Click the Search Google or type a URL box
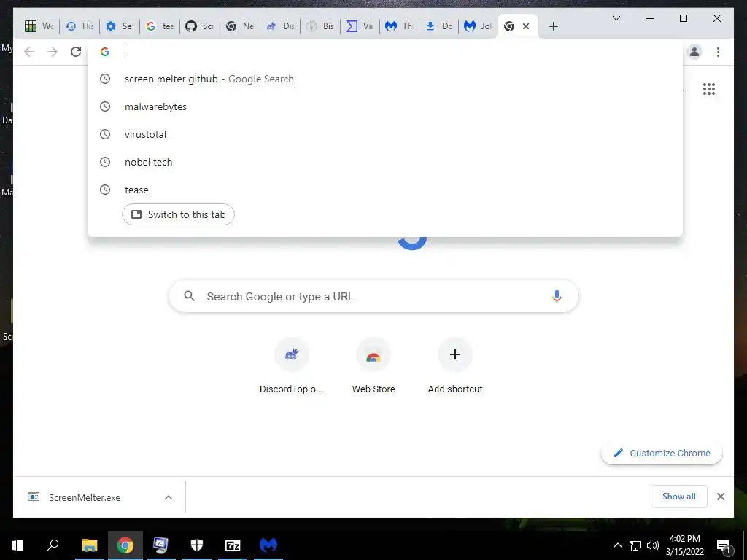The height and width of the screenshot is (560, 747). point(373,296)
